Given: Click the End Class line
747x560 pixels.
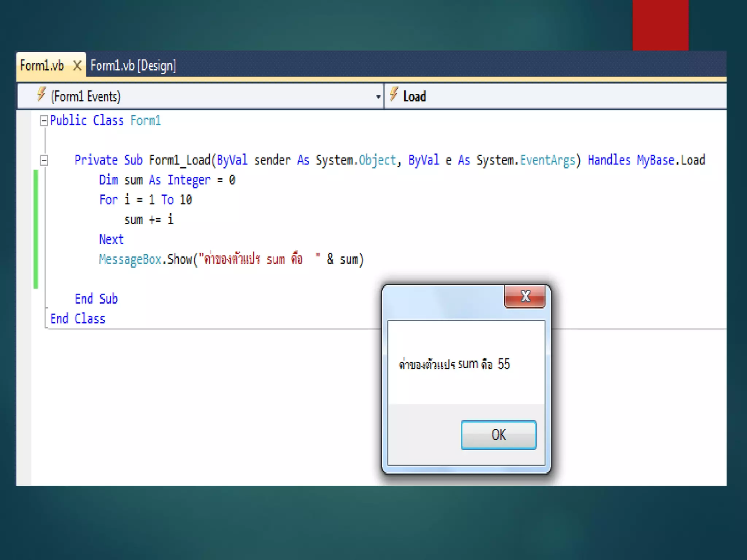Looking at the screenshot, I should point(78,319).
